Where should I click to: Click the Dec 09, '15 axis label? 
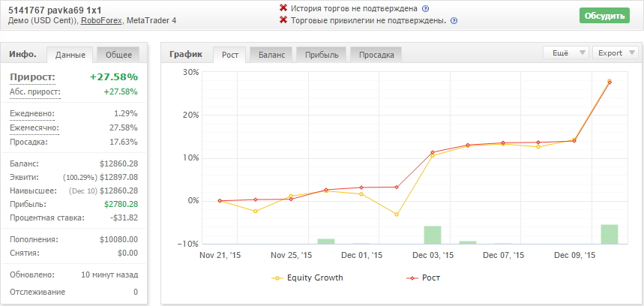[574, 256]
